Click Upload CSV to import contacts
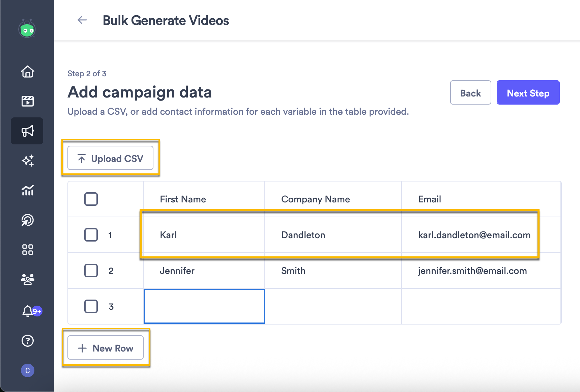This screenshot has height=392, width=580. click(x=110, y=158)
